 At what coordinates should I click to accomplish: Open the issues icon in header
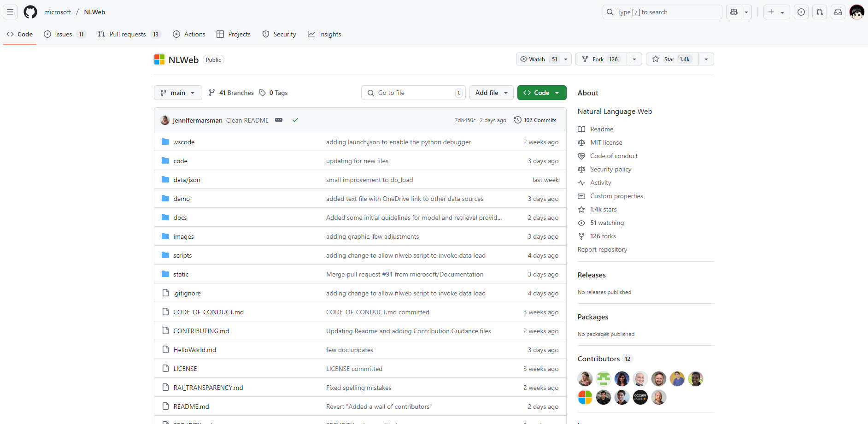click(x=801, y=12)
